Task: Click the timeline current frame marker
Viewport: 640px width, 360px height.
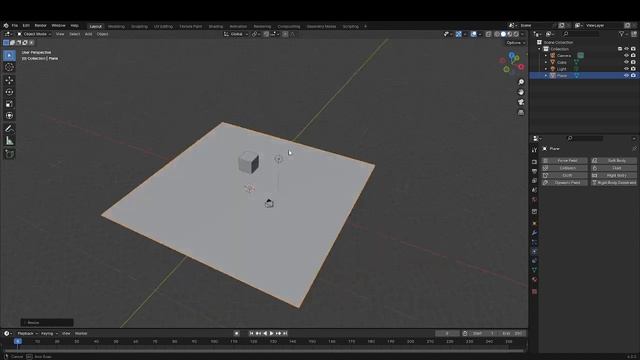Action: tap(18, 341)
